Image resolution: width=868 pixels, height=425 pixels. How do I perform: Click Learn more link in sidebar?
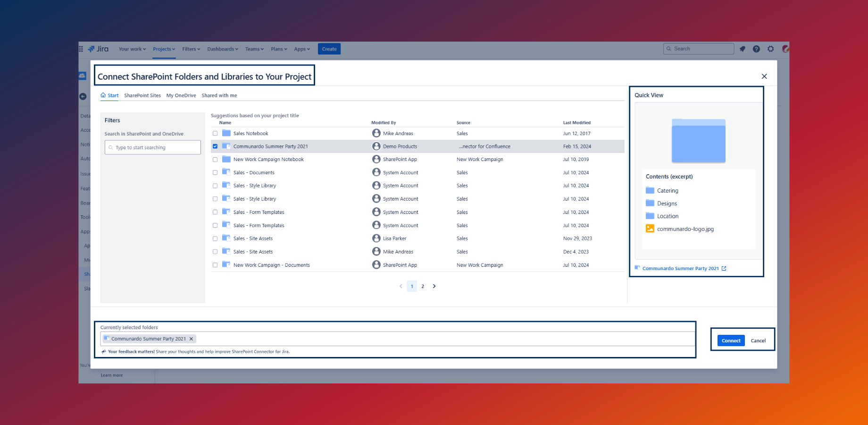click(112, 375)
